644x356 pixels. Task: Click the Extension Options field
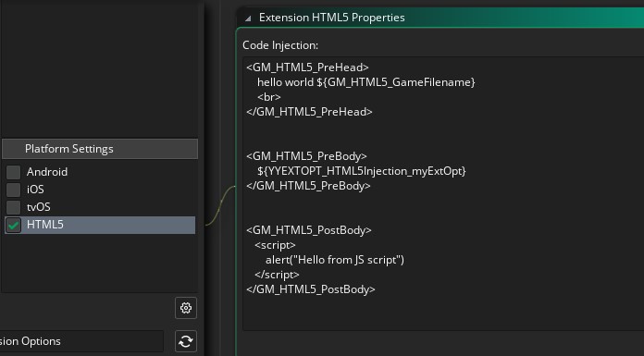81,341
